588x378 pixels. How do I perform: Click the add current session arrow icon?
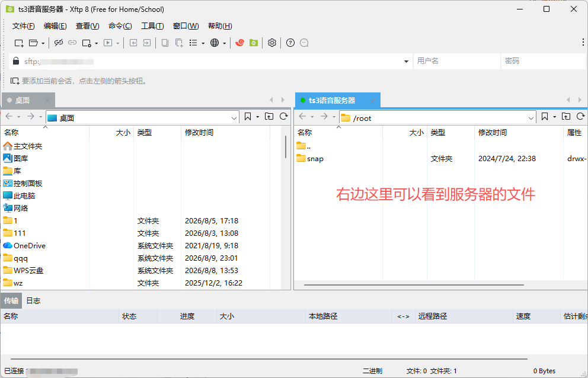tap(15, 81)
